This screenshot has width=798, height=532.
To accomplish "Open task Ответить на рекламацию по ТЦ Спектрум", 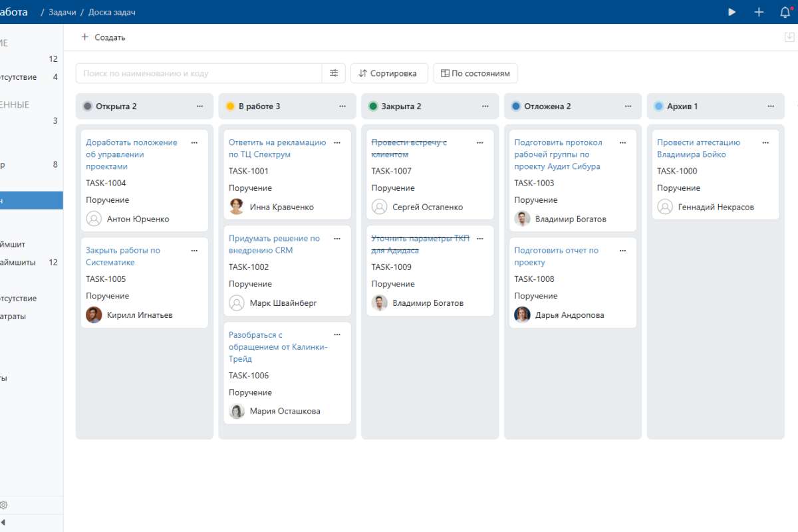I will point(277,148).
